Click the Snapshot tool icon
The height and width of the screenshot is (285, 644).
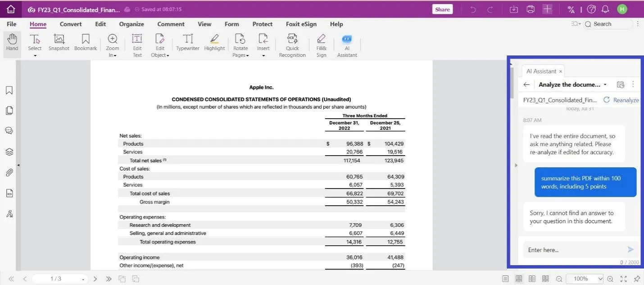coord(59,40)
